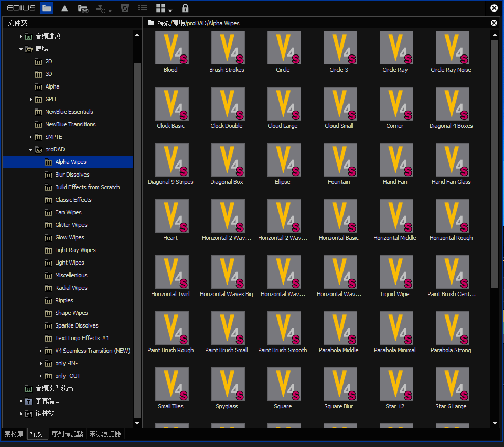Click the effect grid scroll-down arrow
Image resolution: width=504 pixels, height=447 pixels.
tap(495, 423)
